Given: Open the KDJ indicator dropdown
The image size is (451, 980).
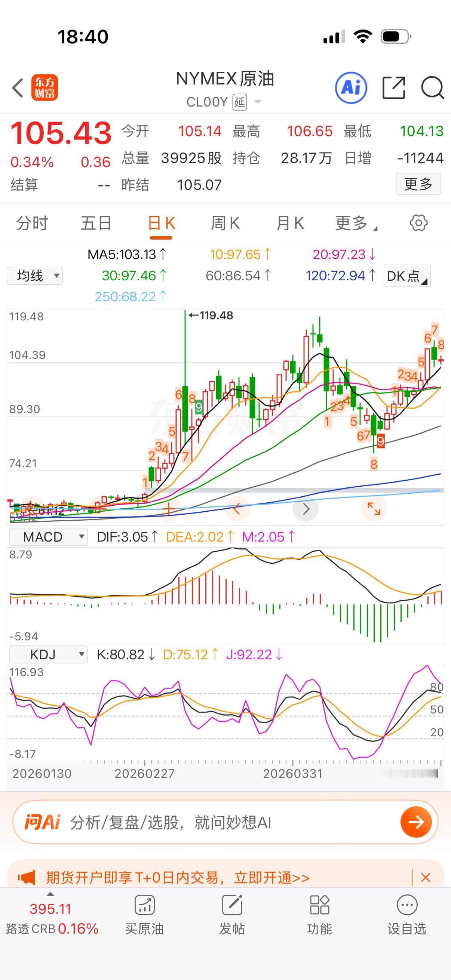Looking at the screenshot, I should pyautogui.click(x=48, y=654).
